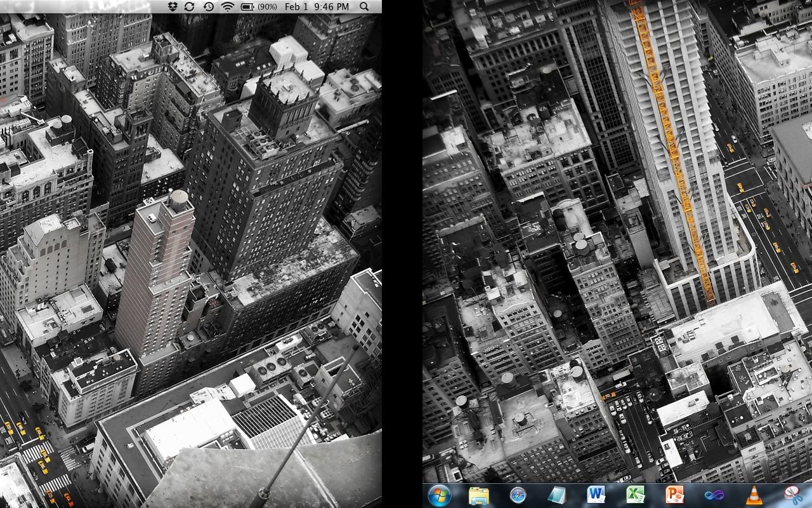Launch Microsoft Word from the taskbar
Image resolution: width=812 pixels, height=508 pixels.
[596, 495]
